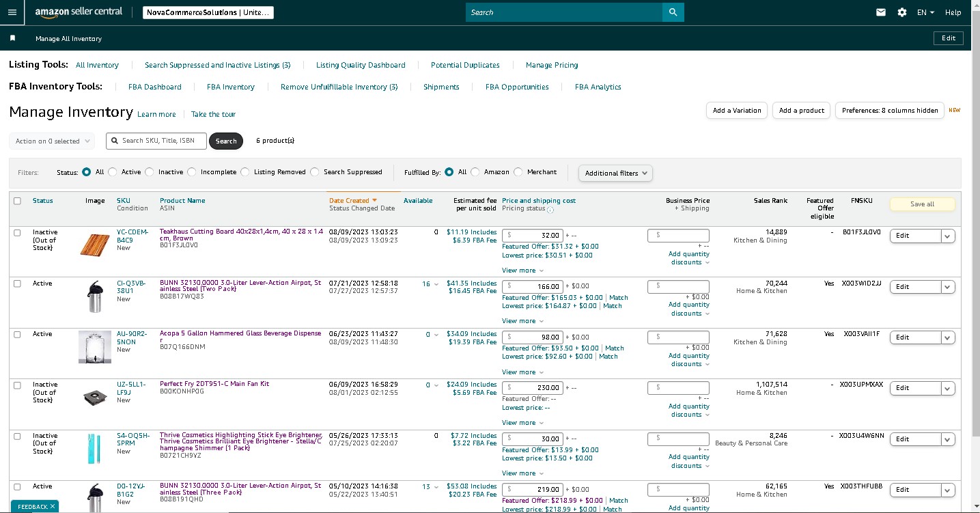Click the Save all button
This screenshot has height=513, width=980.
point(922,204)
